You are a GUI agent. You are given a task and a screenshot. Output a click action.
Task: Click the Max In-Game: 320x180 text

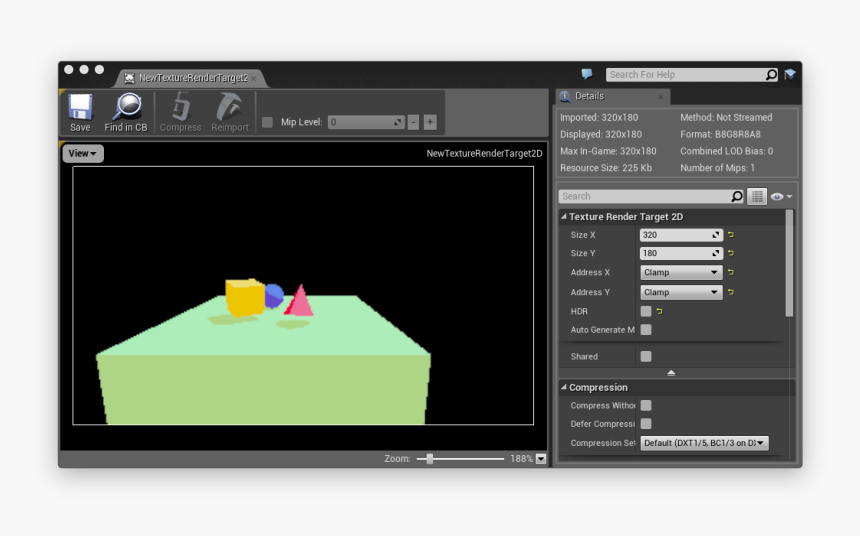point(608,151)
